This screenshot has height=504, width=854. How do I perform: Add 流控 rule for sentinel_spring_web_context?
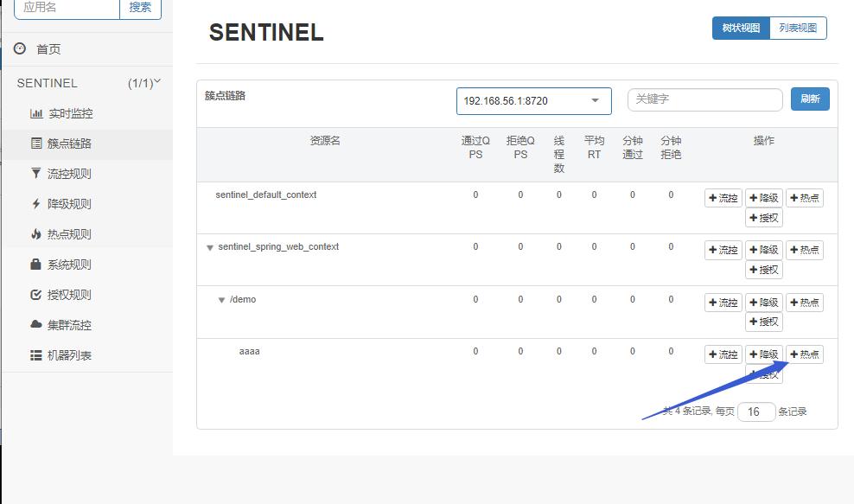coord(723,250)
